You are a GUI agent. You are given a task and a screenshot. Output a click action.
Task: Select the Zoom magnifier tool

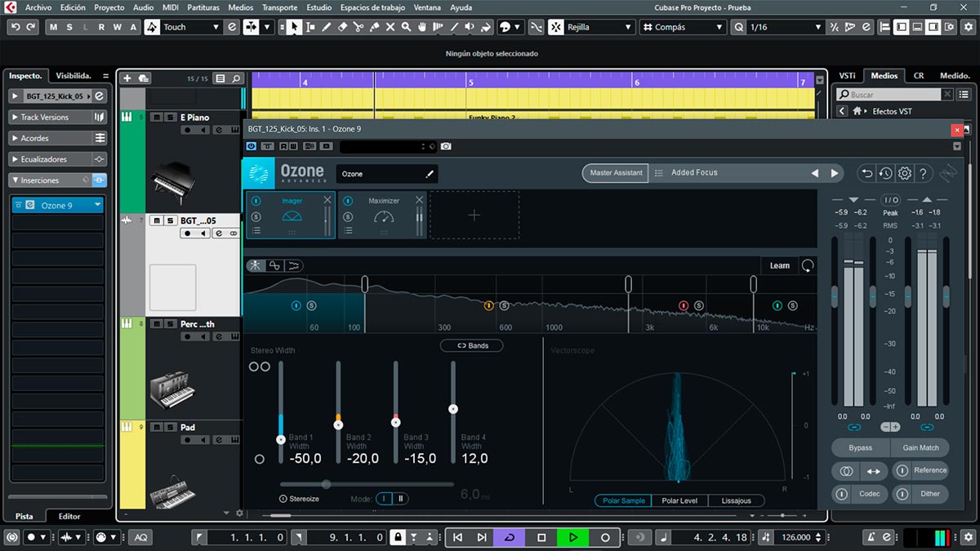(x=406, y=27)
